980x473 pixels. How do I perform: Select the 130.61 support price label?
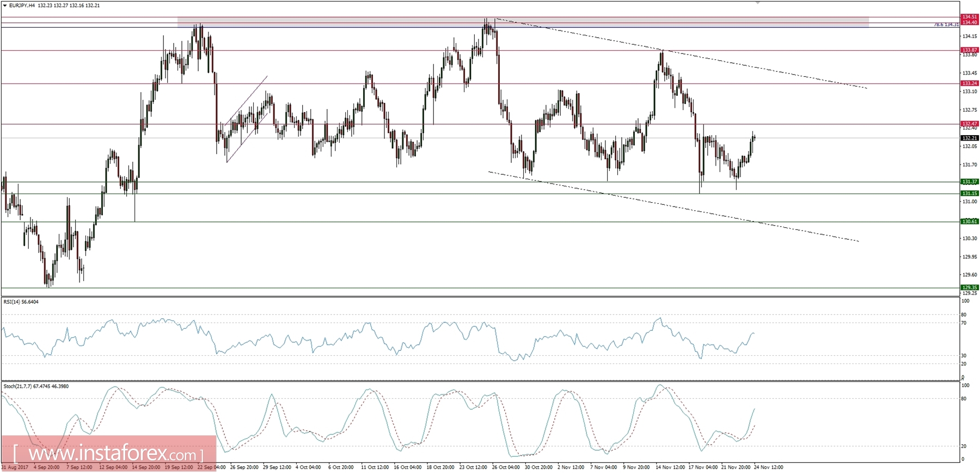tap(969, 221)
